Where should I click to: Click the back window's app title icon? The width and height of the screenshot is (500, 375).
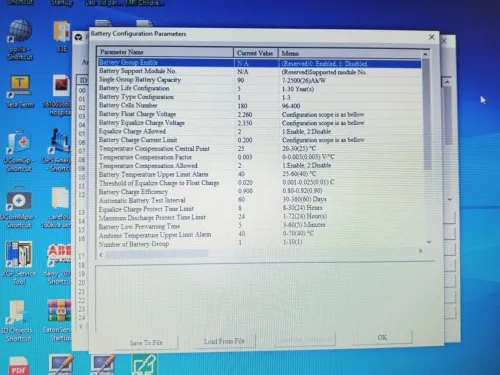tap(79, 37)
